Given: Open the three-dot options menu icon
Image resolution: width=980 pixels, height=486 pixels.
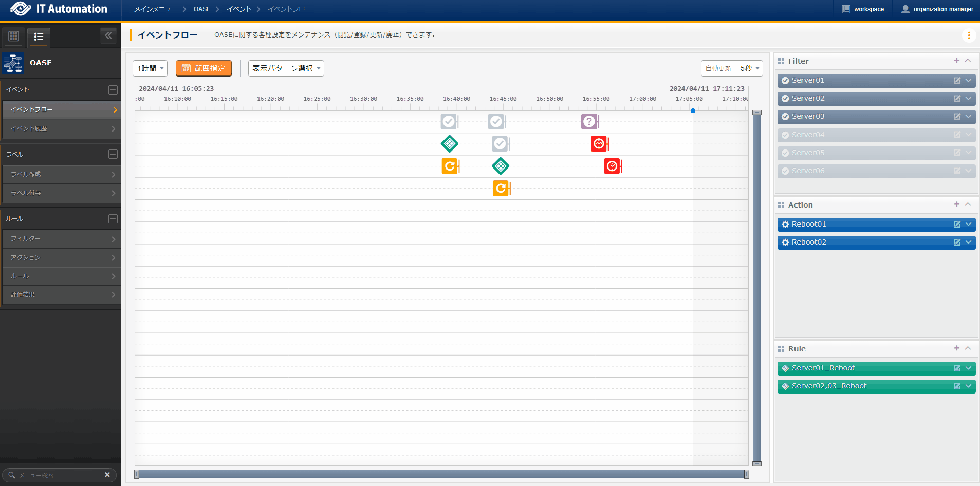Looking at the screenshot, I should coord(969,35).
